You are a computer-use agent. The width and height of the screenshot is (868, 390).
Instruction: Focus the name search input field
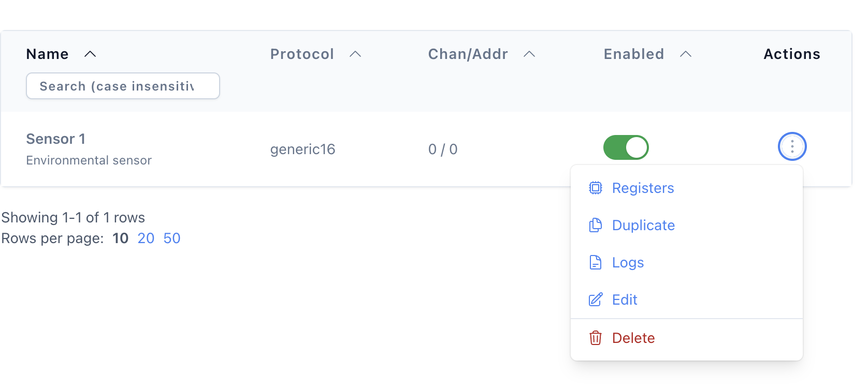point(123,86)
